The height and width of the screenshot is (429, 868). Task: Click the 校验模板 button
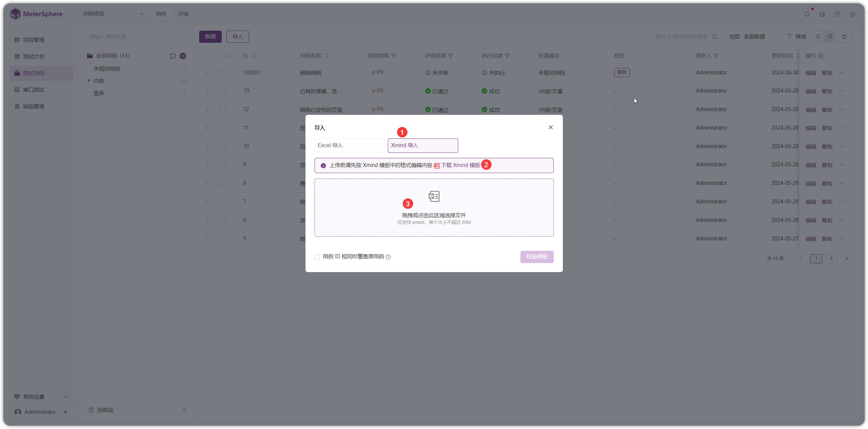[x=537, y=257]
